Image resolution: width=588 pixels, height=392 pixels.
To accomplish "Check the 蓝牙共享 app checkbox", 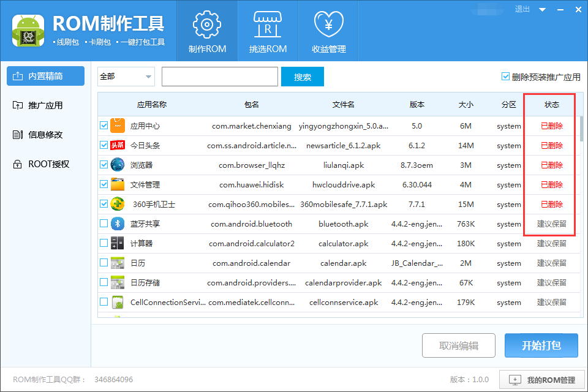I will [103, 224].
